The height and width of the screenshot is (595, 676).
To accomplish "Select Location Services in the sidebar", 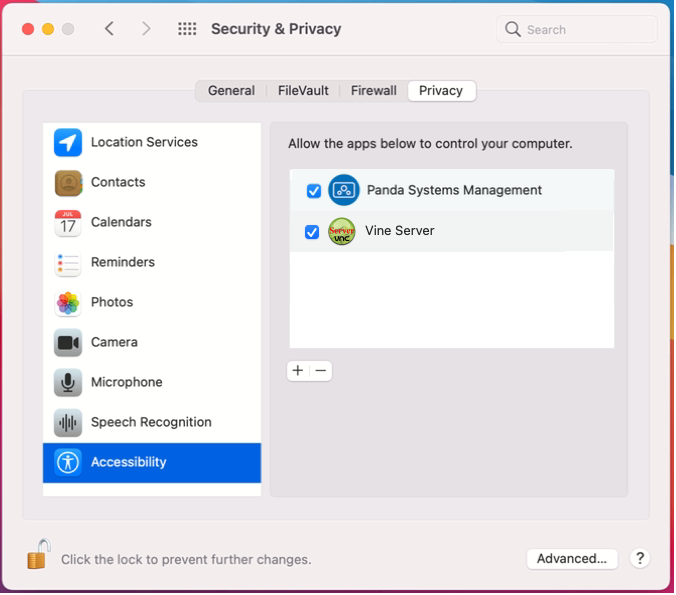I will click(152, 142).
